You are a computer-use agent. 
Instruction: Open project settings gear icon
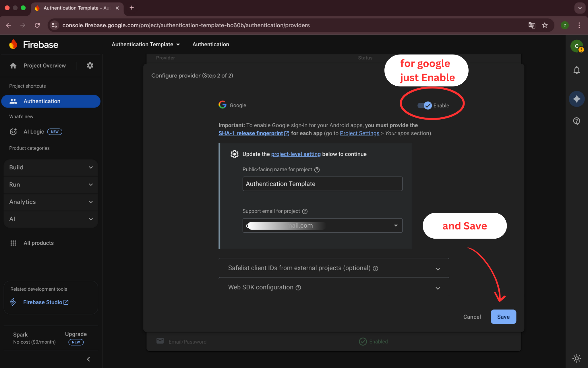90,66
